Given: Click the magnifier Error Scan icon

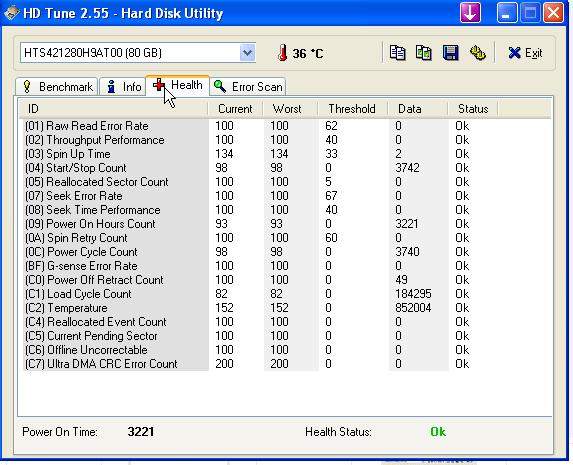Looking at the screenshot, I should pyautogui.click(x=220, y=86).
